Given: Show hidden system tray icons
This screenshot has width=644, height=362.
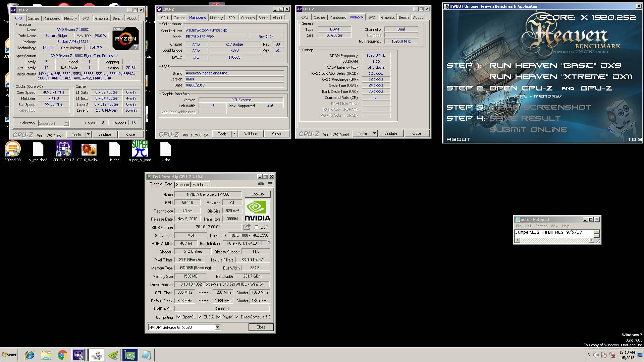Looking at the screenshot, I should tap(589, 355).
